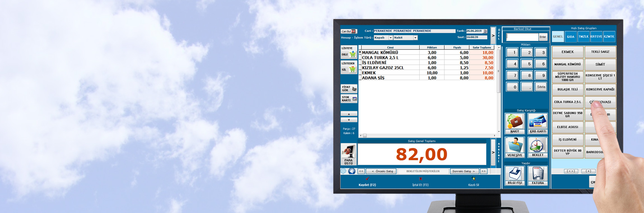Open settings with the gear icon
Viewport: 644px width, 213px height.
(343, 171)
